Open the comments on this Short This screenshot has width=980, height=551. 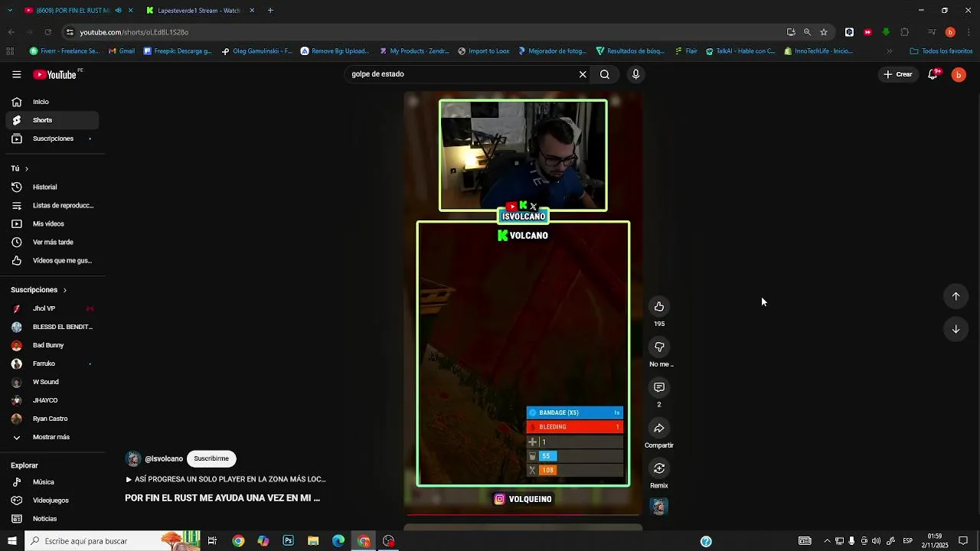click(x=659, y=387)
